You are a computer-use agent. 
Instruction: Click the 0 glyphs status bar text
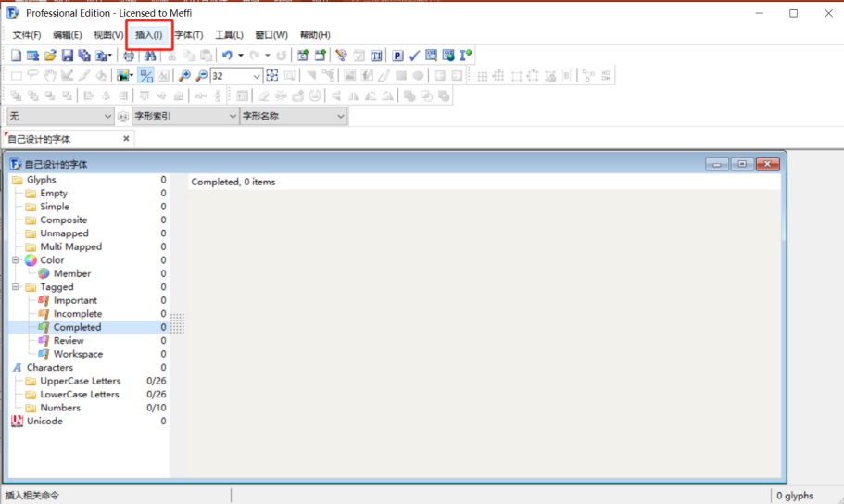tap(795, 496)
